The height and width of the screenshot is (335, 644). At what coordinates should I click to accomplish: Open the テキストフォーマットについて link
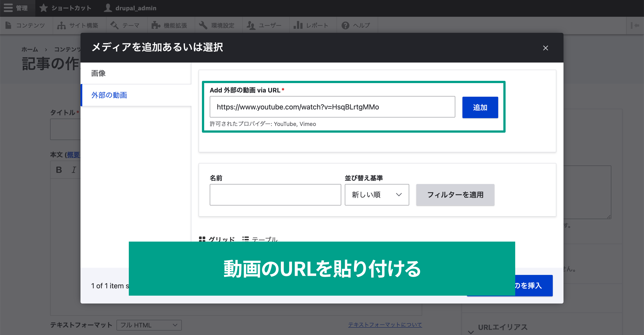click(x=385, y=325)
